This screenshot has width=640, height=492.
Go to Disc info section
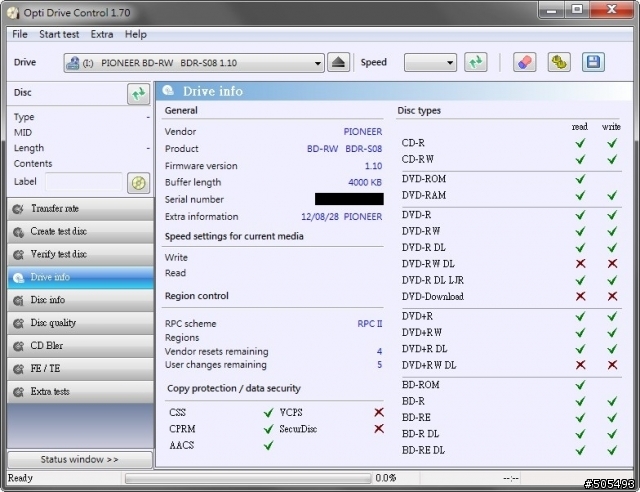click(x=80, y=301)
